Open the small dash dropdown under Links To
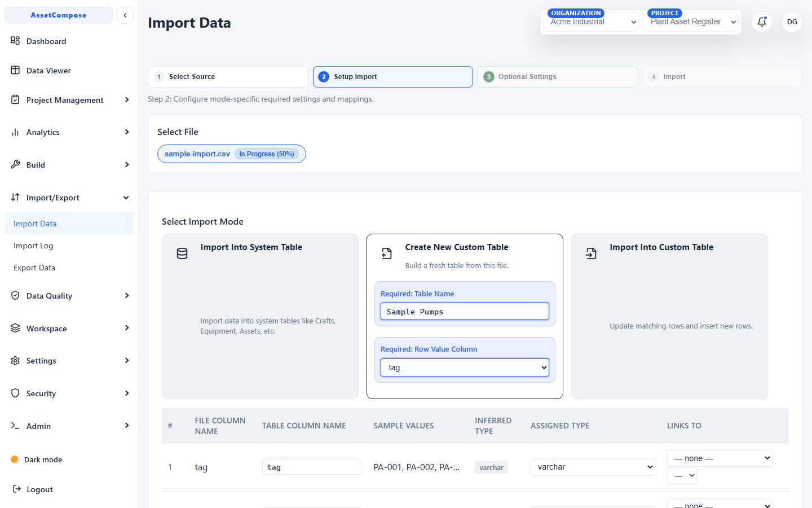This screenshot has width=812, height=508. [x=682, y=476]
